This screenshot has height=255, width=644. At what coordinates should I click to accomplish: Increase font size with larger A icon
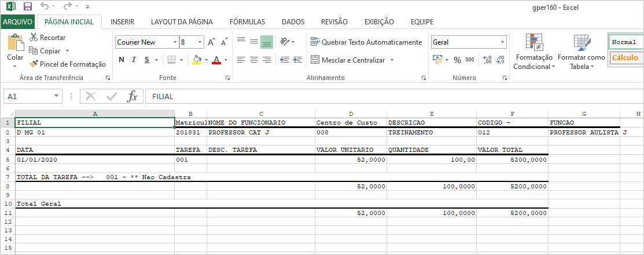[x=211, y=42]
